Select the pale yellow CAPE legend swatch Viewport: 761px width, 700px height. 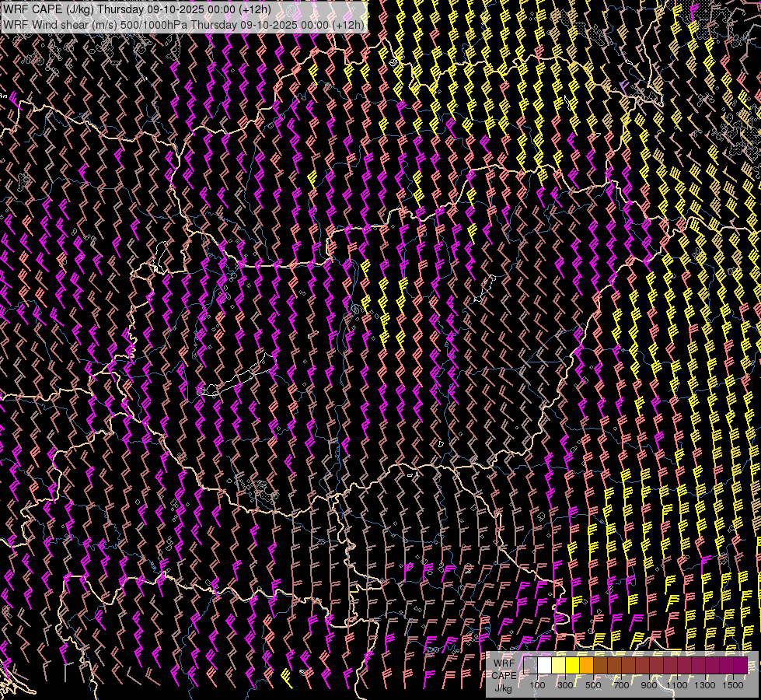pyautogui.click(x=558, y=666)
